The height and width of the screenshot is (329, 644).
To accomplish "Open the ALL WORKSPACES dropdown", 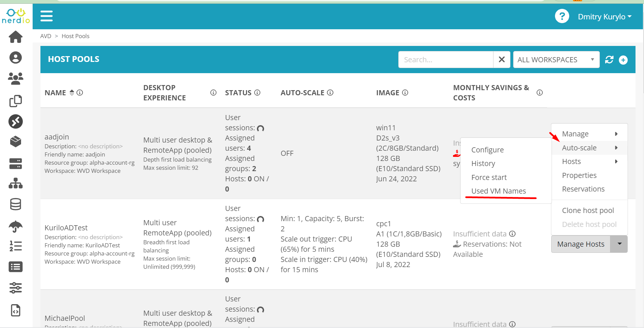I will (556, 60).
